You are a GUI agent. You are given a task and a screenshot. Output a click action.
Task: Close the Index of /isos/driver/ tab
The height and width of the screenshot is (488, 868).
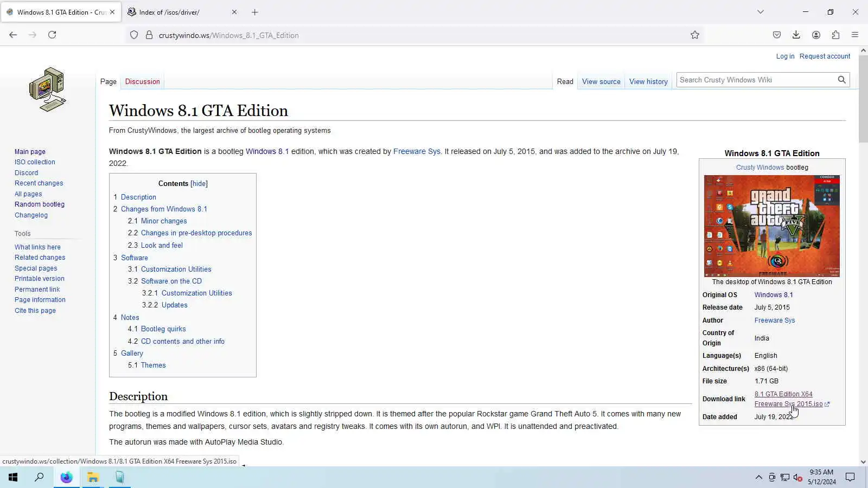234,12
